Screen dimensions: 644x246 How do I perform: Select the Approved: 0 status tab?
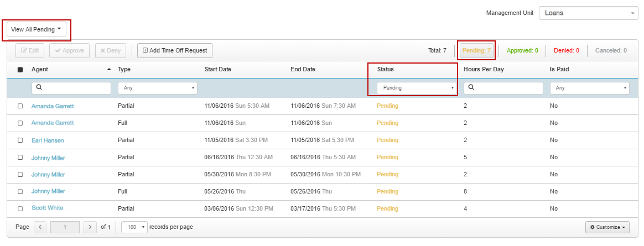click(522, 50)
